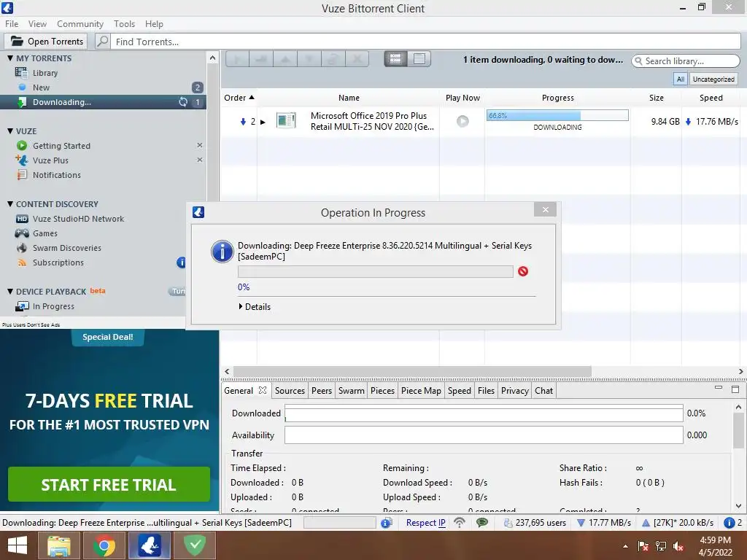747x560 pixels.
Task: Click the sidebar scroll-up arrow
Action: [x=212, y=58]
